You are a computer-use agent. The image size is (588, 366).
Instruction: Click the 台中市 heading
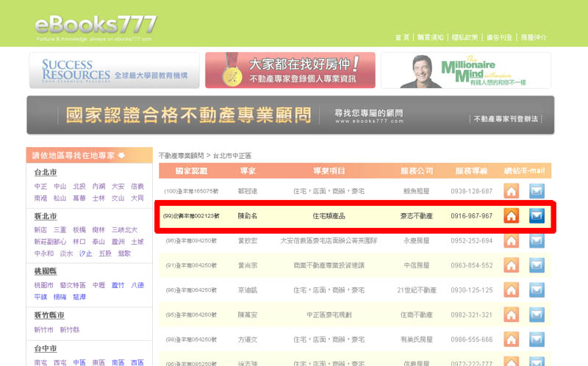46,349
